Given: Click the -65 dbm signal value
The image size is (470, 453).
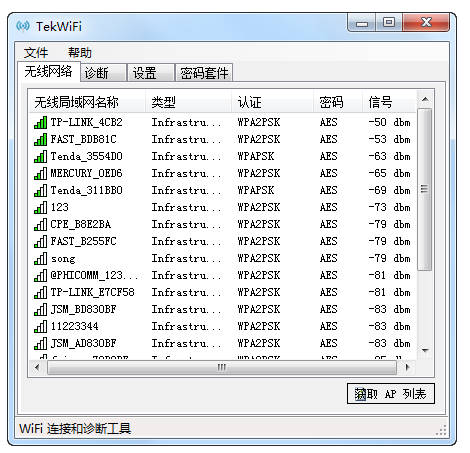Looking at the screenshot, I should pyautogui.click(x=389, y=173).
